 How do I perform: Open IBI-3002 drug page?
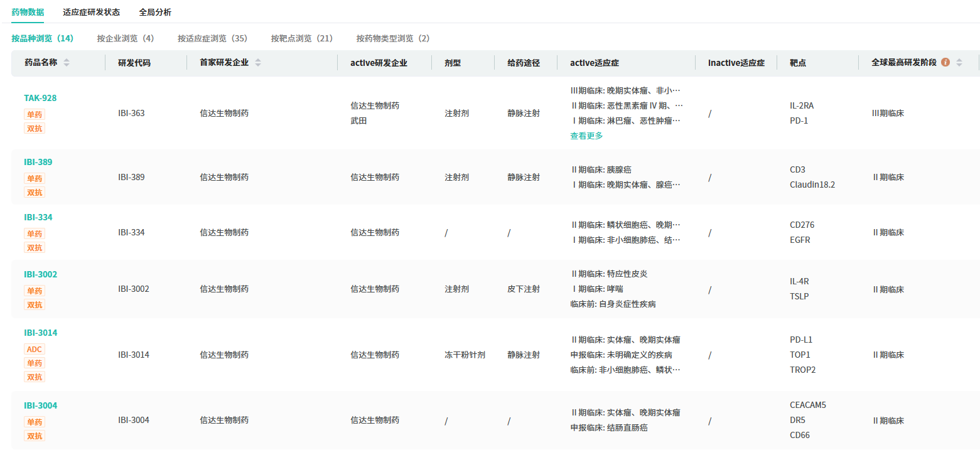(40, 274)
